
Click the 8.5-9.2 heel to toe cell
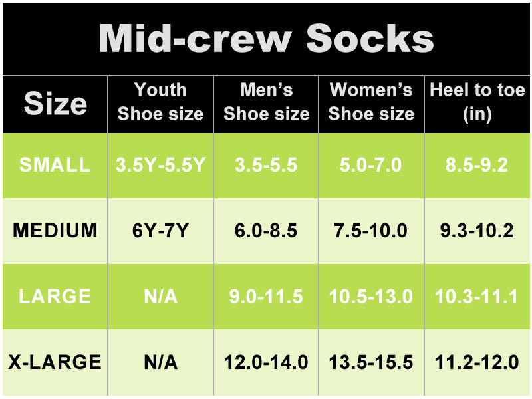pos(477,165)
